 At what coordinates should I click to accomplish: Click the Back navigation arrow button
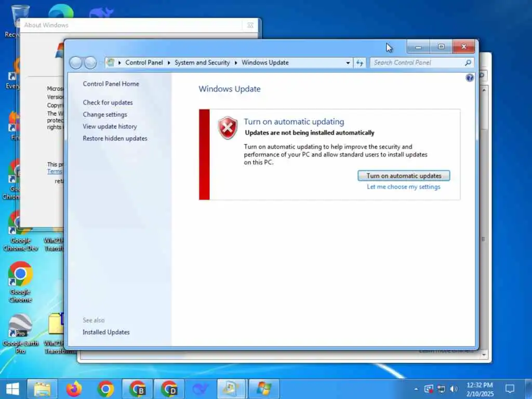pyautogui.click(x=76, y=63)
